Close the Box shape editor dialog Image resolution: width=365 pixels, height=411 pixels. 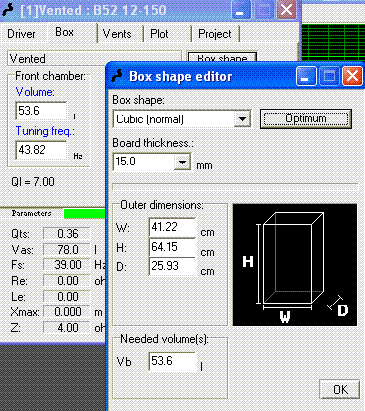[x=352, y=76]
